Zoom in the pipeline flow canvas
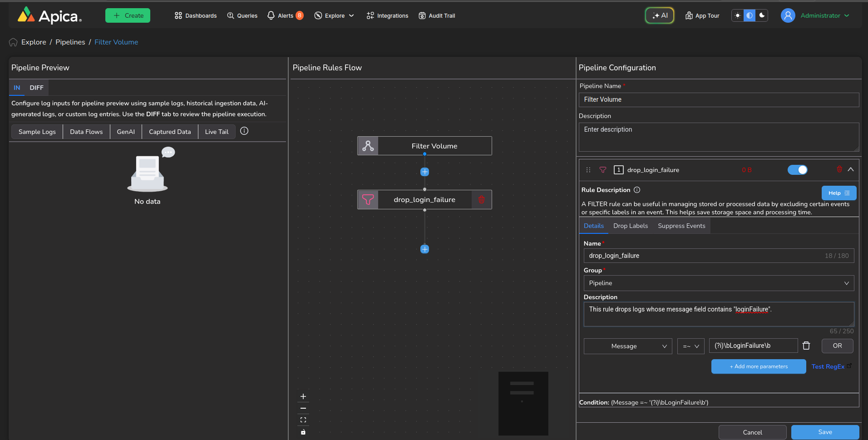 click(x=303, y=396)
